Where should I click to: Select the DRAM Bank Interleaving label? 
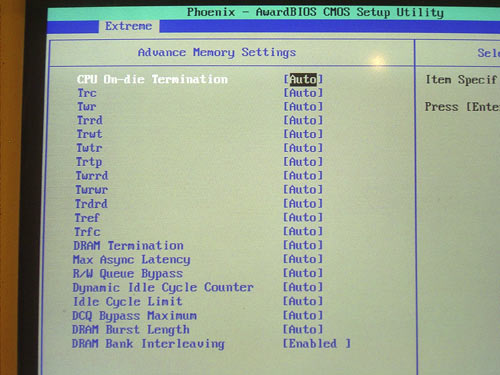click(148, 344)
